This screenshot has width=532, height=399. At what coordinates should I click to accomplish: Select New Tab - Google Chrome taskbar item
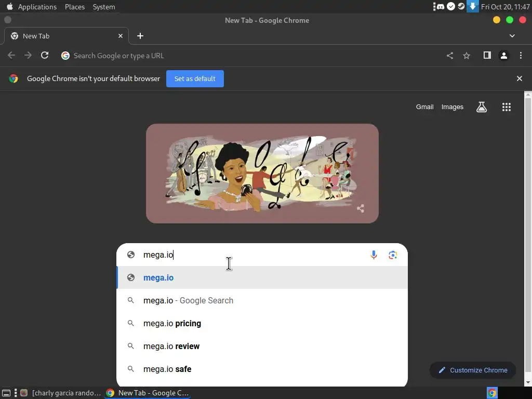148,393
